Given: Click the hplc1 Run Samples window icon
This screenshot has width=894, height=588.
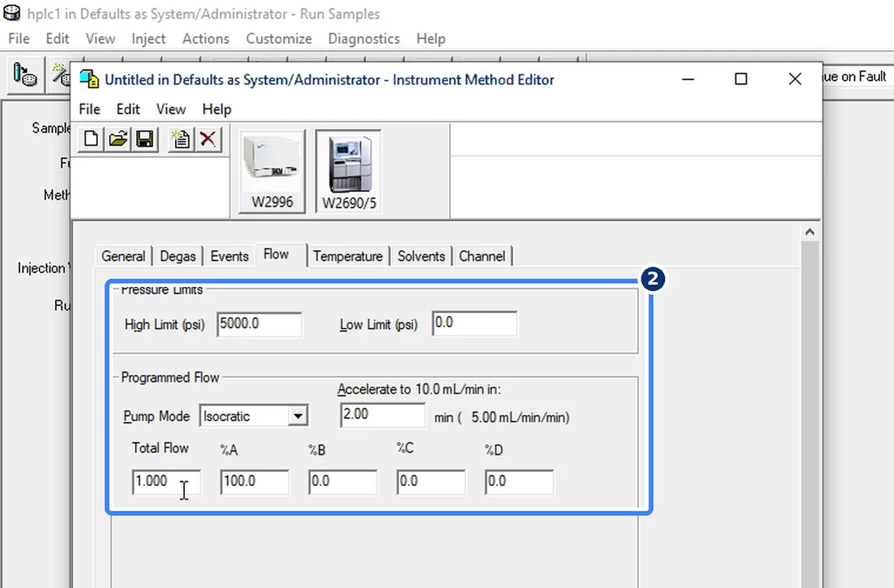Looking at the screenshot, I should pyautogui.click(x=12, y=13).
